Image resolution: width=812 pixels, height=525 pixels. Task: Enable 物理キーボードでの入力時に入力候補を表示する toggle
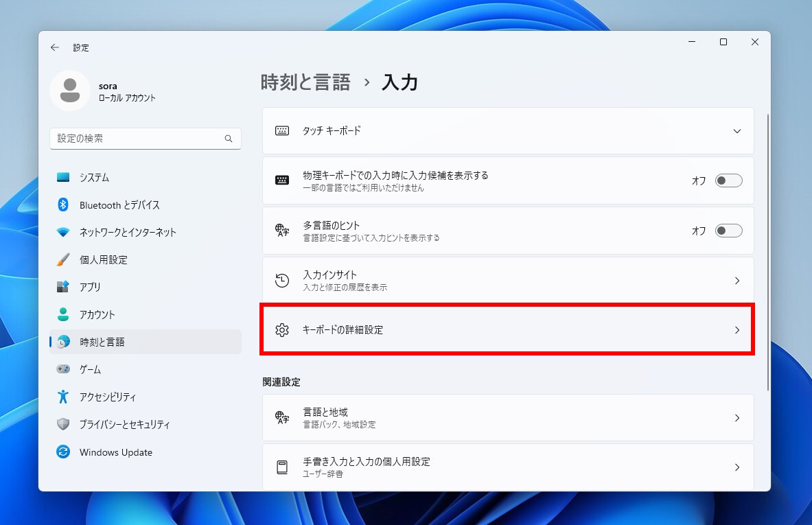point(728,180)
